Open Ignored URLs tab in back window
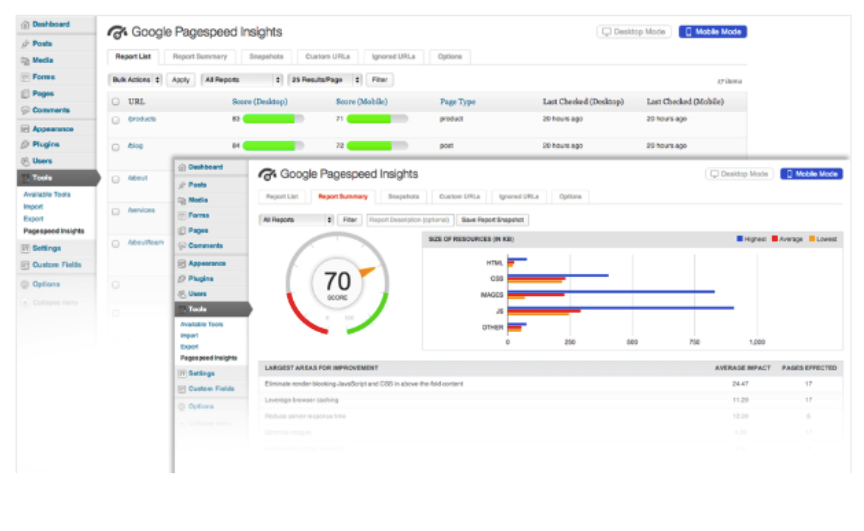Viewport: 864px width, 531px height. pyautogui.click(x=393, y=57)
